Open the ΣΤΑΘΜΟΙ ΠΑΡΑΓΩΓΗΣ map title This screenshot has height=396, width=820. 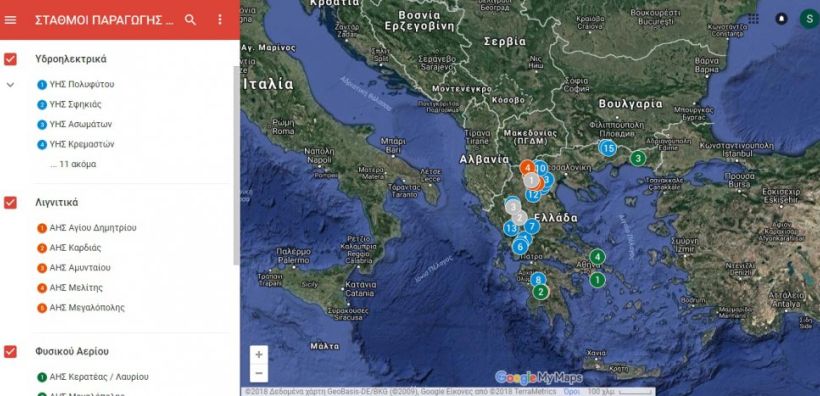coord(104,20)
